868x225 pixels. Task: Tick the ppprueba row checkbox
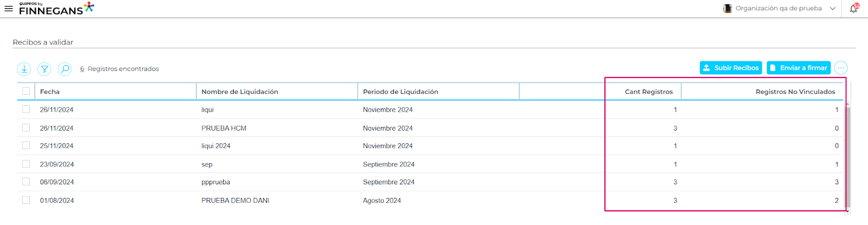pos(26,182)
